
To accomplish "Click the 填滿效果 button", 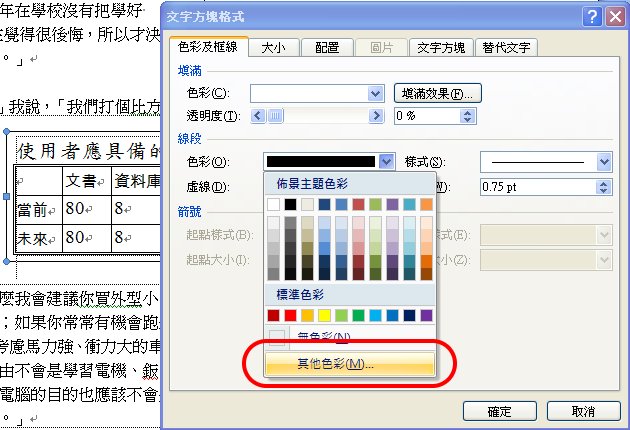I will point(438,93).
